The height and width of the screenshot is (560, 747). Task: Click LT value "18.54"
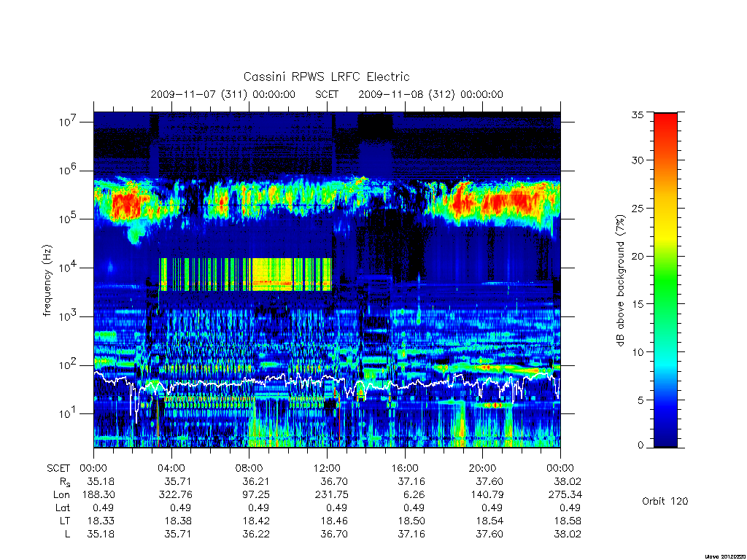pyautogui.click(x=489, y=521)
